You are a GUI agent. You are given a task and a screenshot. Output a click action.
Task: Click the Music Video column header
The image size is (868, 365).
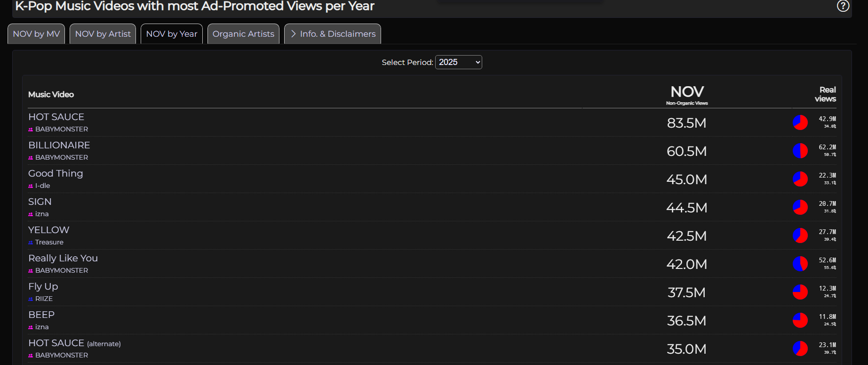[51, 95]
